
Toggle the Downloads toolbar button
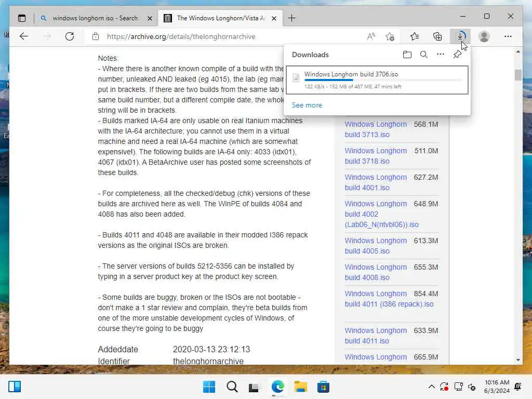coord(460,36)
